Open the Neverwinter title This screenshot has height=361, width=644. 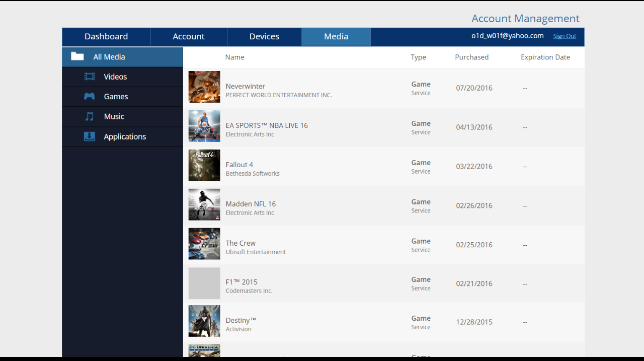point(245,86)
